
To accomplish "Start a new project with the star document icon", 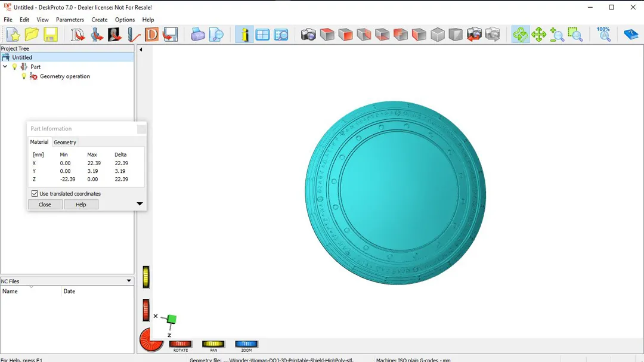I will (x=13, y=35).
